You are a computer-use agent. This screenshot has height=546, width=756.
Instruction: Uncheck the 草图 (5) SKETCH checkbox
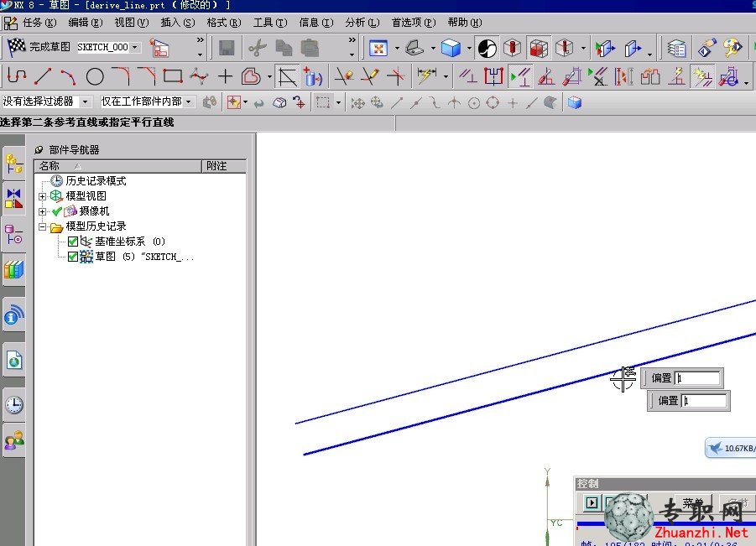pyautogui.click(x=73, y=257)
